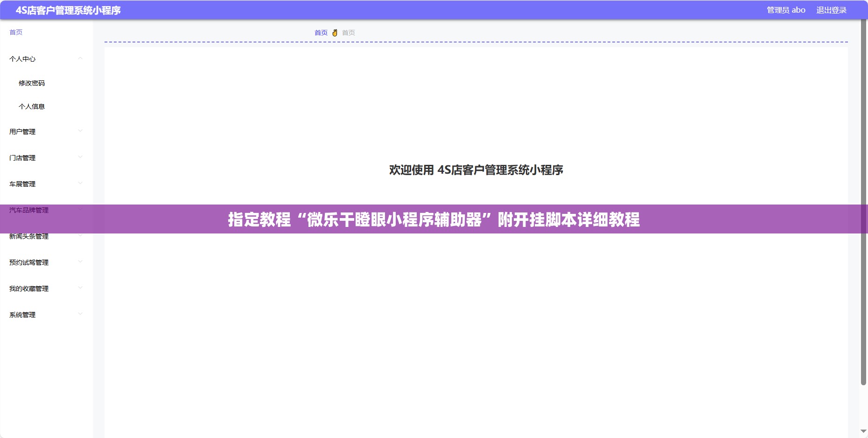This screenshot has width=868, height=438.
Task: Click the 4S店客户管理系统小程序 header title
Action: click(x=68, y=10)
